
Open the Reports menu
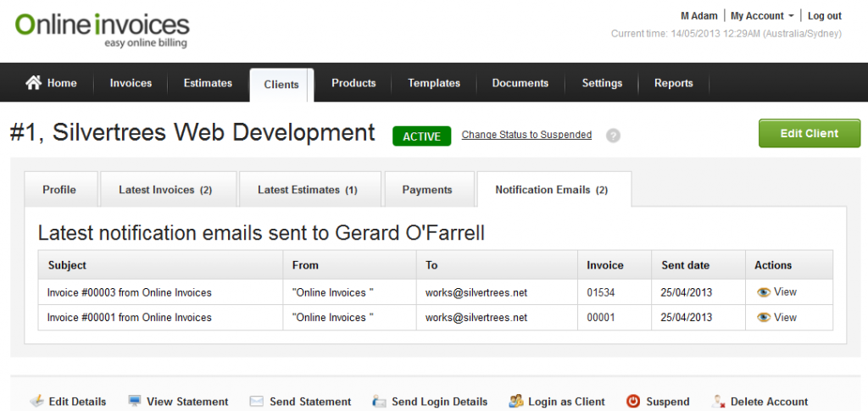point(673,83)
